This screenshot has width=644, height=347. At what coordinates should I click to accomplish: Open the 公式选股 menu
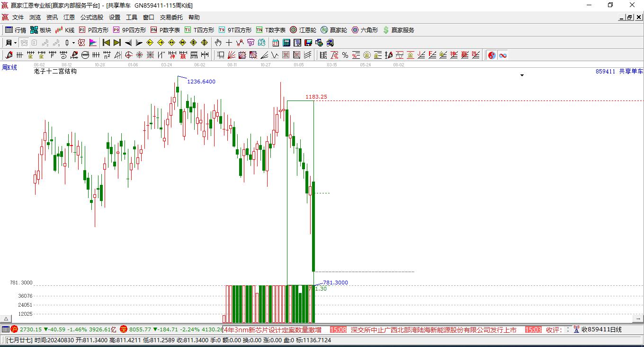[x=92, y=17]
